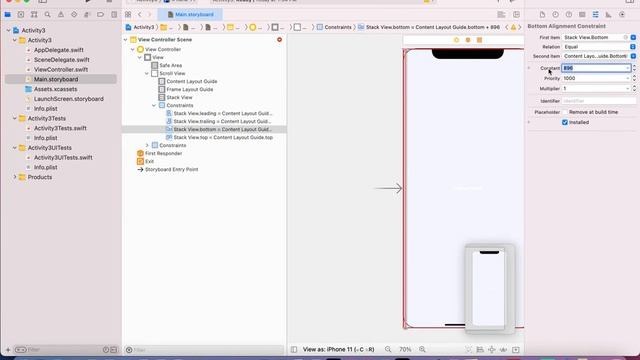Click the Identifier input field
Screen dimensions: 640x360
point(599,101)
